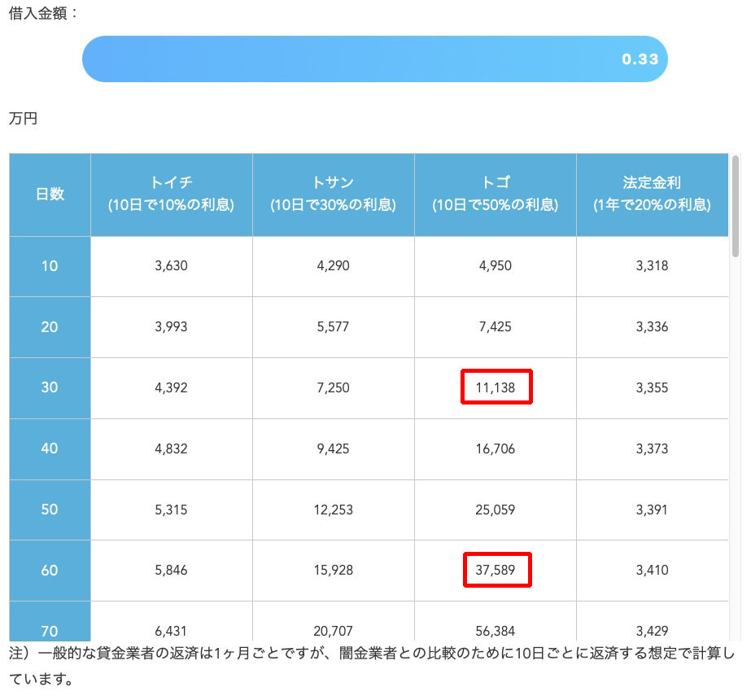Select the row labeled 10 days

tap(49, 266)
